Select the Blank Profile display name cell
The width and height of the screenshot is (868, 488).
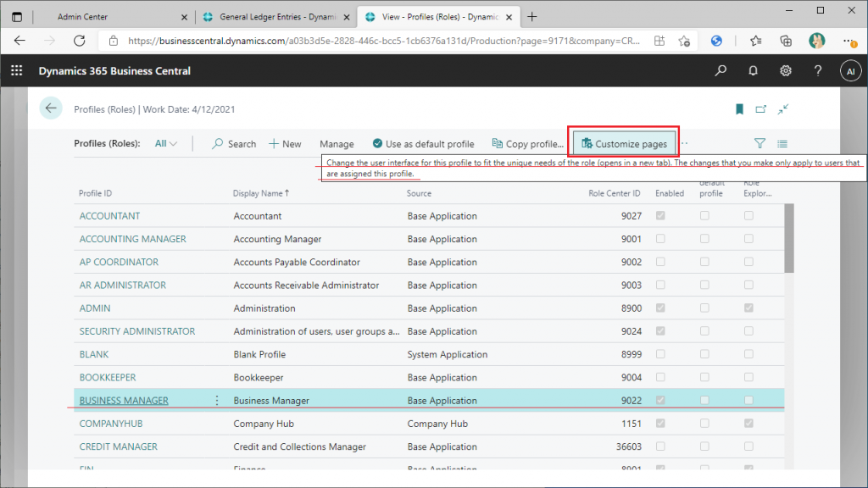click(x=259, y=354)
